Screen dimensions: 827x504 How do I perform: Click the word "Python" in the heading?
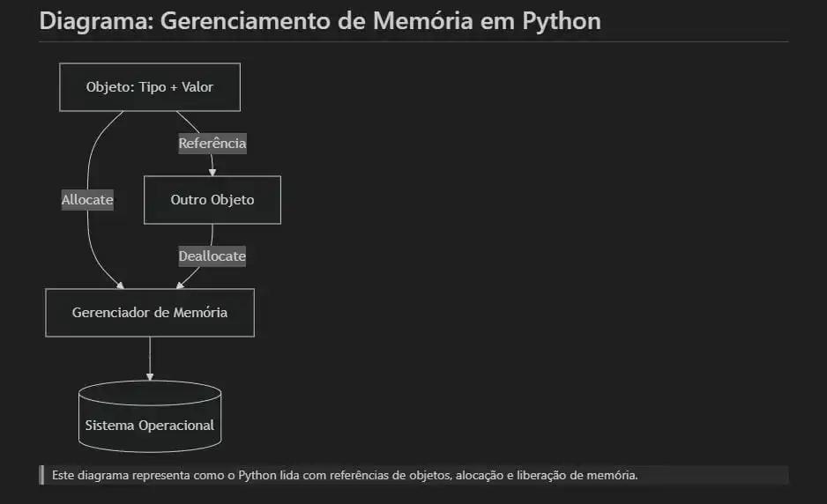click(x=561, y=21)
